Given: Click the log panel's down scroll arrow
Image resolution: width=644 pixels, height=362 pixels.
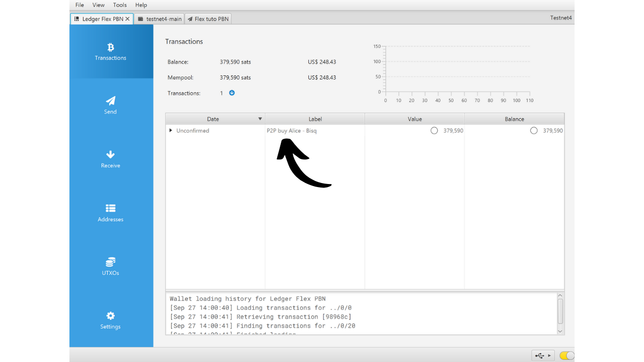Looking at the screenshot, I should click(560, 331).
